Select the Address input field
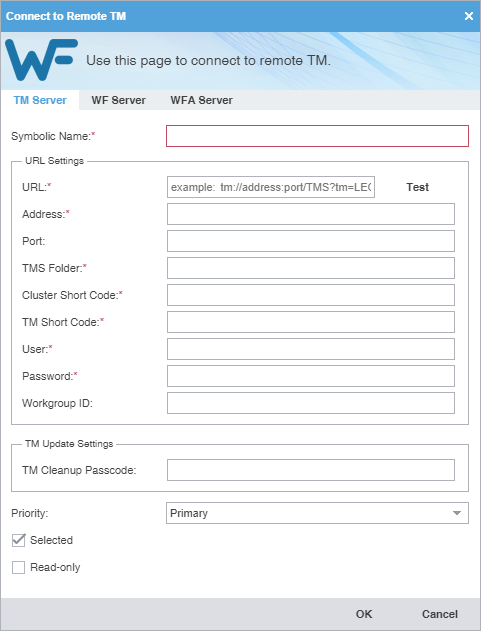This screenshot has height=631, width=481. click(311, 214)
